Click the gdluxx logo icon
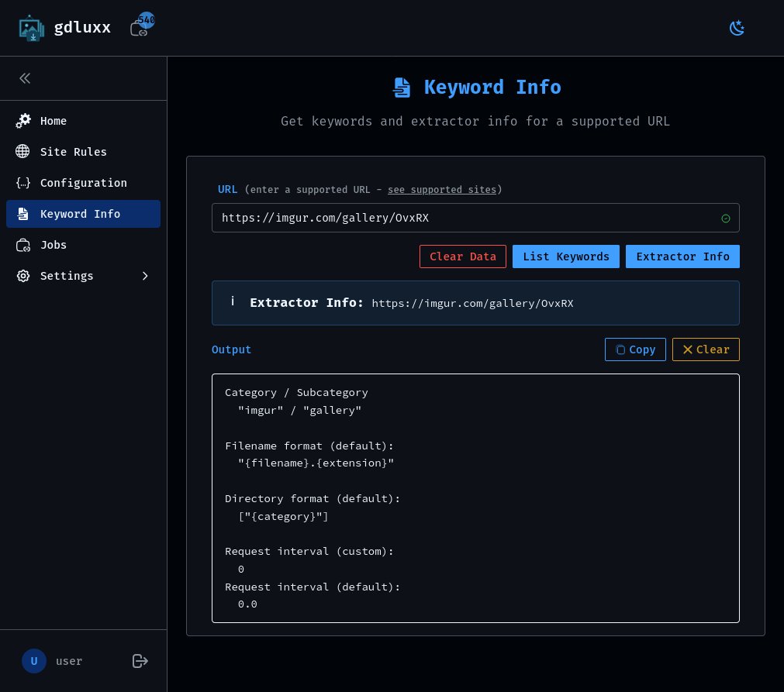This screenshot has width=784, height=692. coord(32,27)
